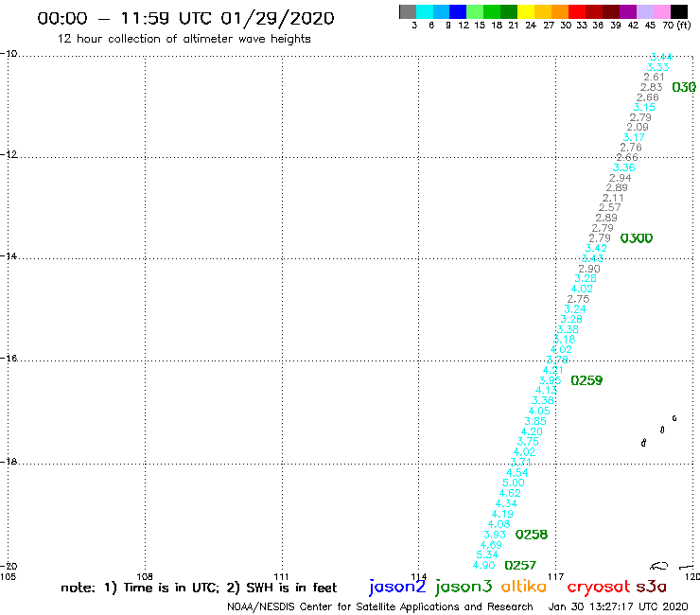Click the wave height reading 3.33
The image size is (700, 615).
658,67
